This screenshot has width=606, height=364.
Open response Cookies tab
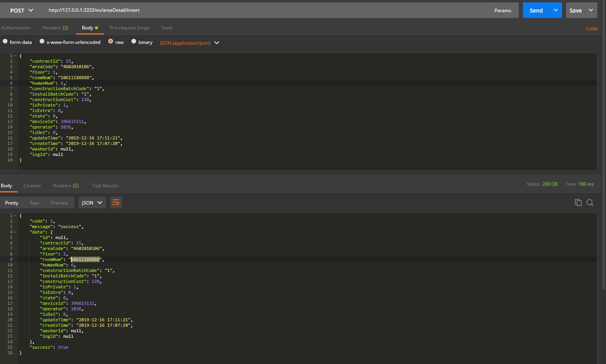(32, 186)
